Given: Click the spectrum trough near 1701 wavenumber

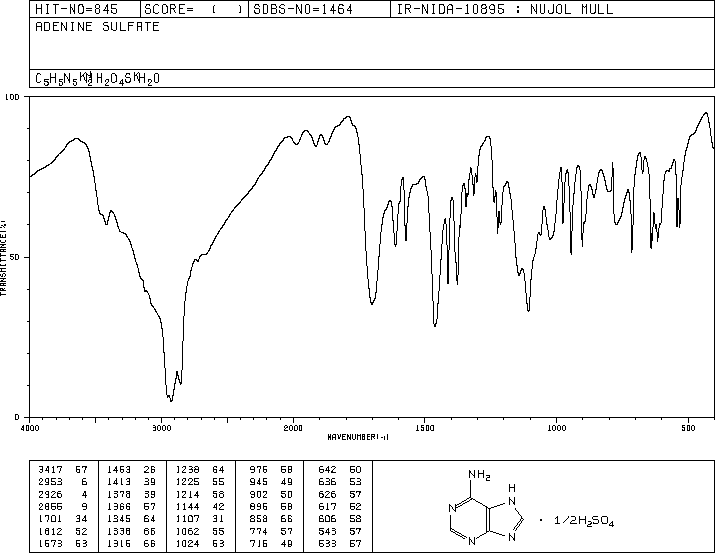Looking at the screenshot, I should 372,304.
